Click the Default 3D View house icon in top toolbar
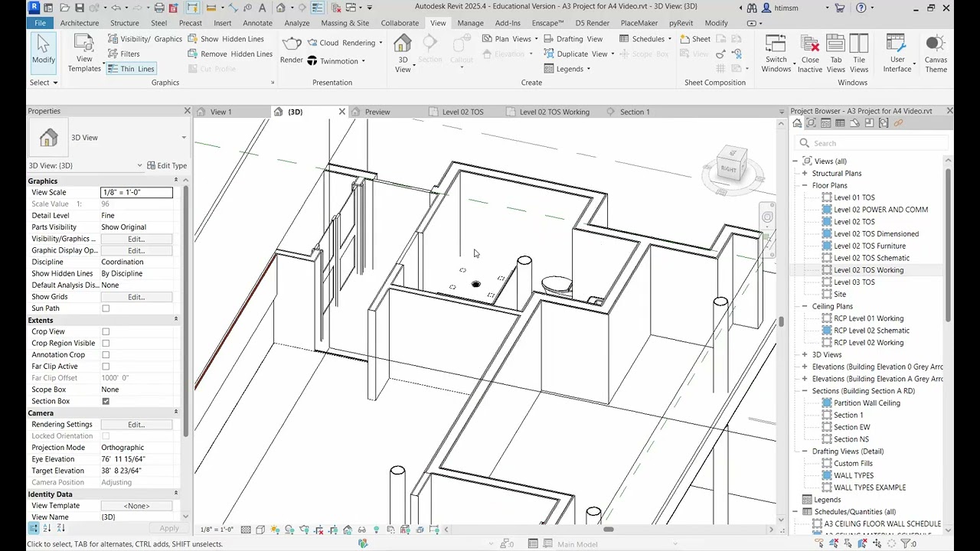 click(x=281, y=8)
